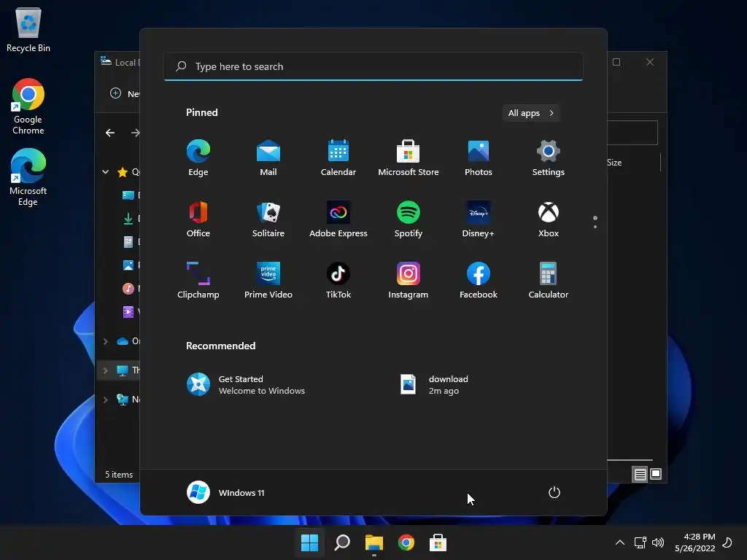
Task: Open the Windows 11 user account
Action: pos(226,492)
